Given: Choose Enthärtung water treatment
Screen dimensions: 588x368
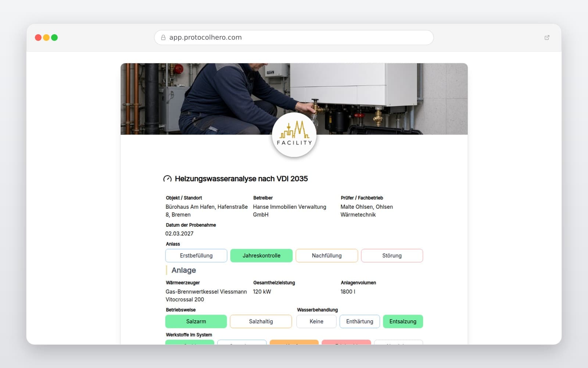Looking at the screenshot, I should click(x=360, y=321).
